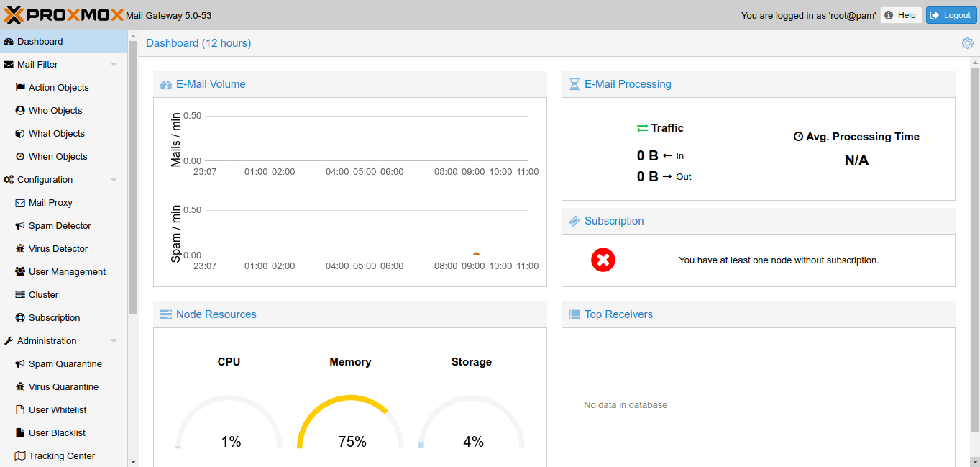The image size is (980, 467).
Task: Click the Configuration gears icon
Action: point(9,180)
